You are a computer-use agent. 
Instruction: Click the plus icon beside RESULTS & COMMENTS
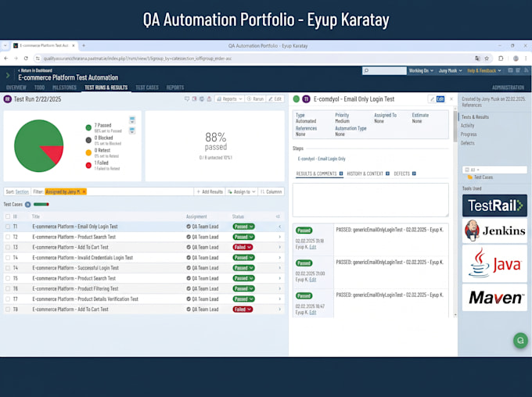click(x=341, y=173)
